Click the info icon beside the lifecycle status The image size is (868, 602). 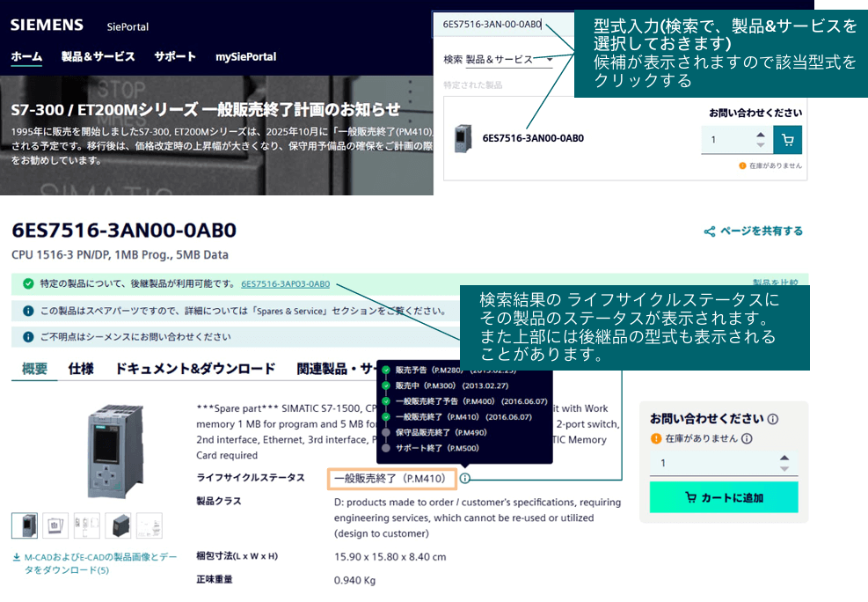pos(465,479)
